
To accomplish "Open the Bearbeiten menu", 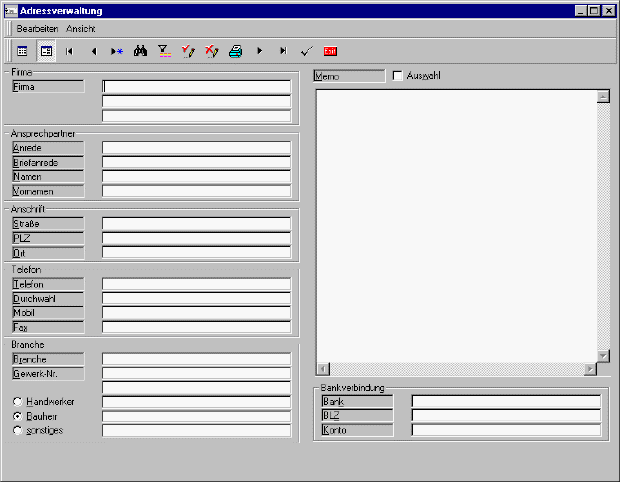I will [x=37, y=29].
